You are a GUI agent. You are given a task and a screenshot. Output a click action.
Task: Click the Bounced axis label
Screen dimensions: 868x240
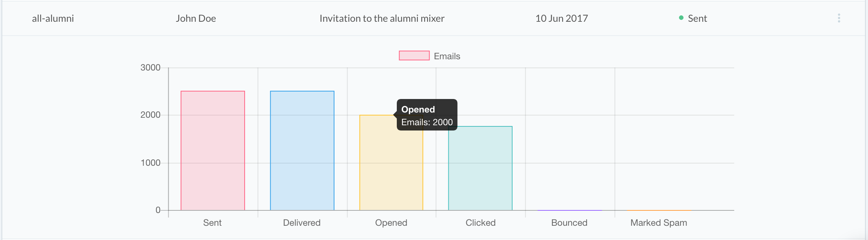[569, 223]
